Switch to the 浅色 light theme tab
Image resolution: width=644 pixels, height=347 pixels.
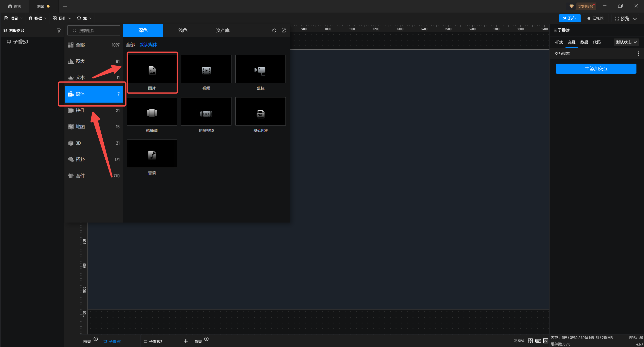tap(183, 30)
